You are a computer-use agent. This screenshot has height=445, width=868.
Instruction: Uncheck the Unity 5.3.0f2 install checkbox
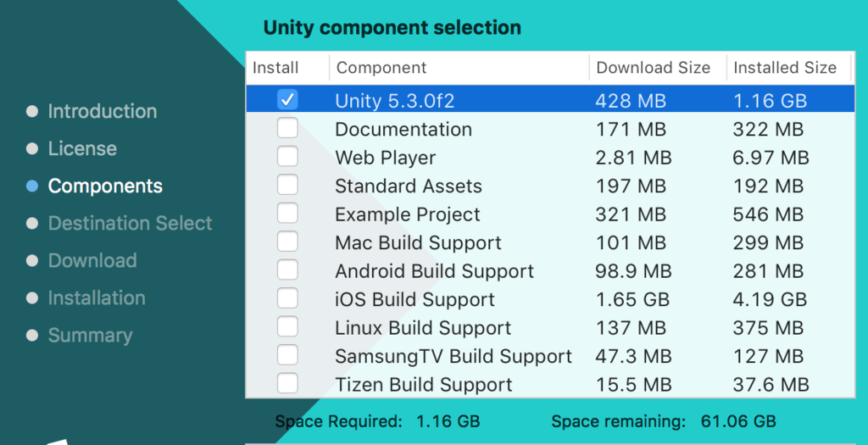pos(287,100)
